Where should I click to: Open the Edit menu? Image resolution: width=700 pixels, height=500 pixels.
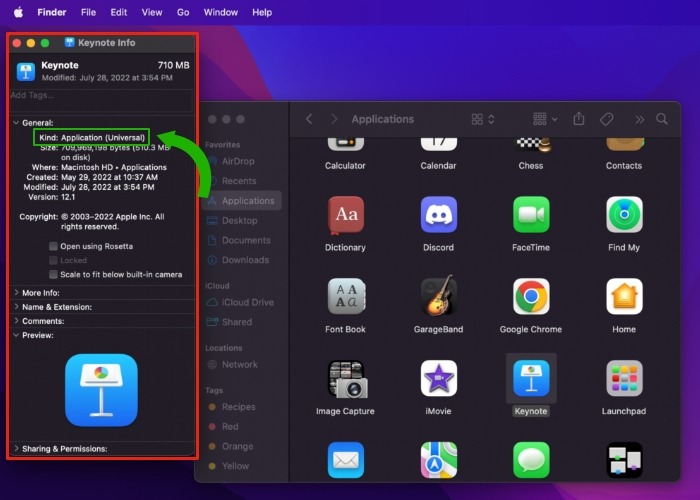pos(119,12)
